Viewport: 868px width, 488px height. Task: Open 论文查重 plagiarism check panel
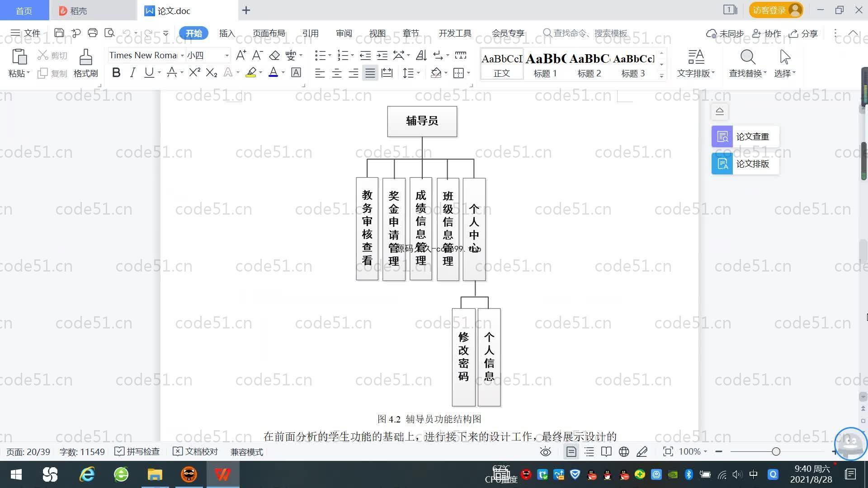745,136
